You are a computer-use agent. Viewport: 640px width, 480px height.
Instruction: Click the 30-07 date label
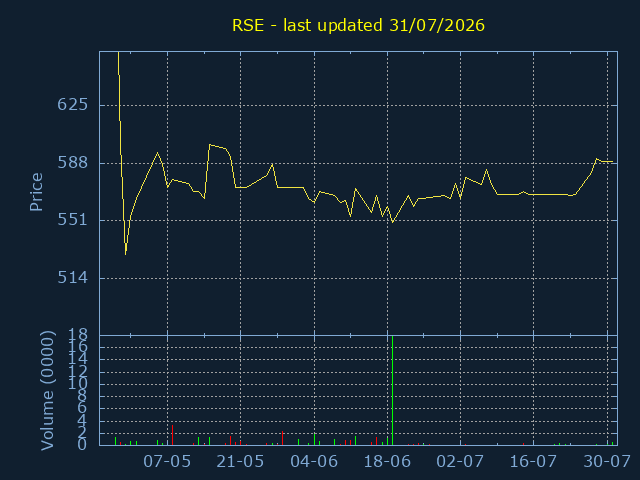[607, 462]
